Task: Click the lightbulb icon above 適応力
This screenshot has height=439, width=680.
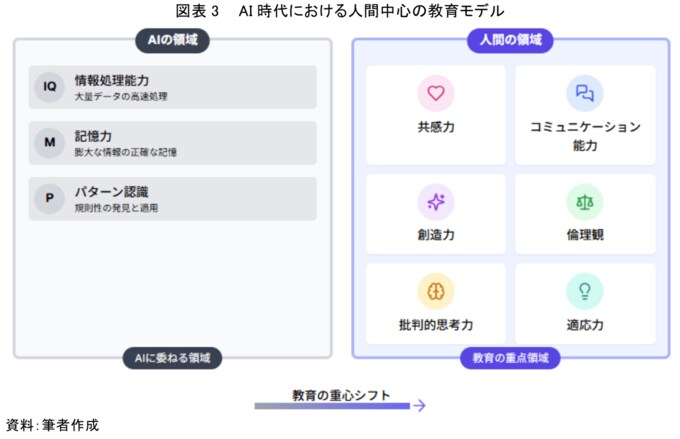Action: pos(585,291)
